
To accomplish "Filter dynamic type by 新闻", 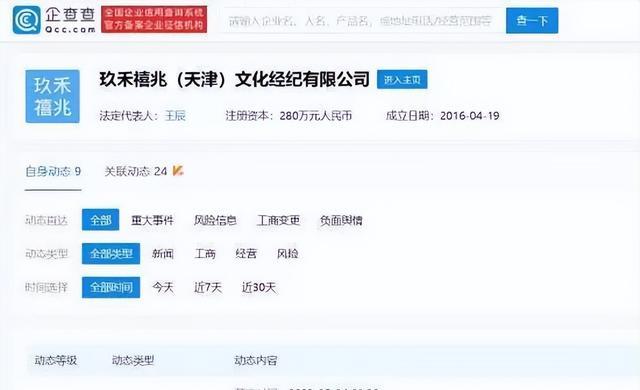I will click(163, 254).
